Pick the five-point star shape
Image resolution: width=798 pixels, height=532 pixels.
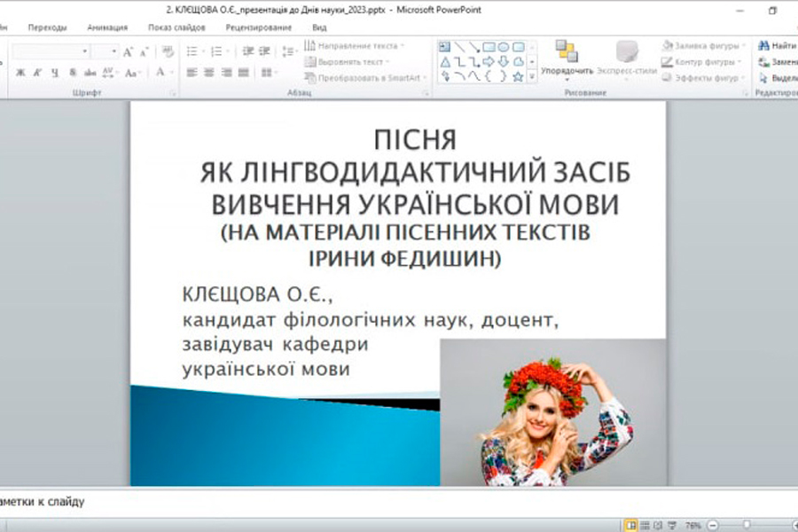coord(518,76)
